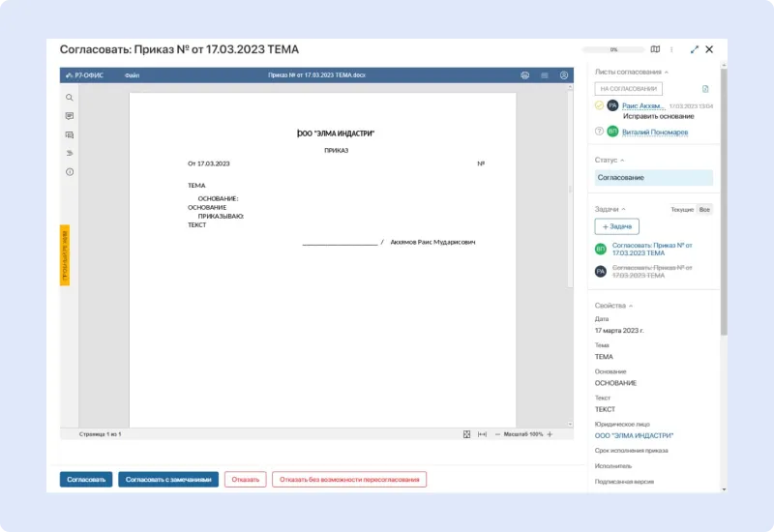Open ООО "ЭЛМА ИНДАСТРИ" legal entity link
This screenshot has width=774, height=532.
tap(634, 436)
